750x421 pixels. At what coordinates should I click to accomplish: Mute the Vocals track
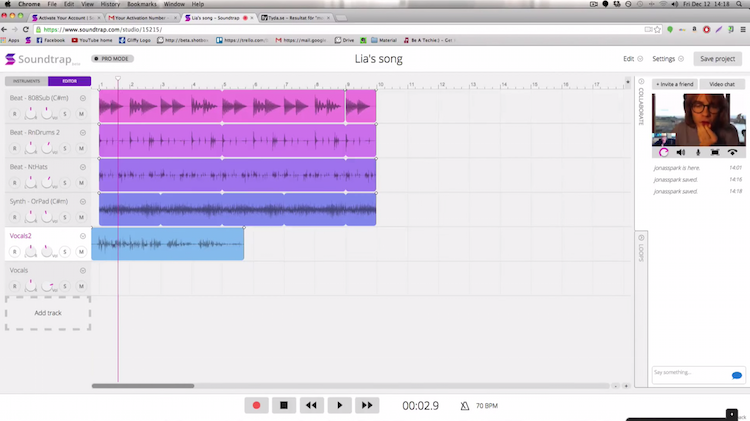coord(81,286)
